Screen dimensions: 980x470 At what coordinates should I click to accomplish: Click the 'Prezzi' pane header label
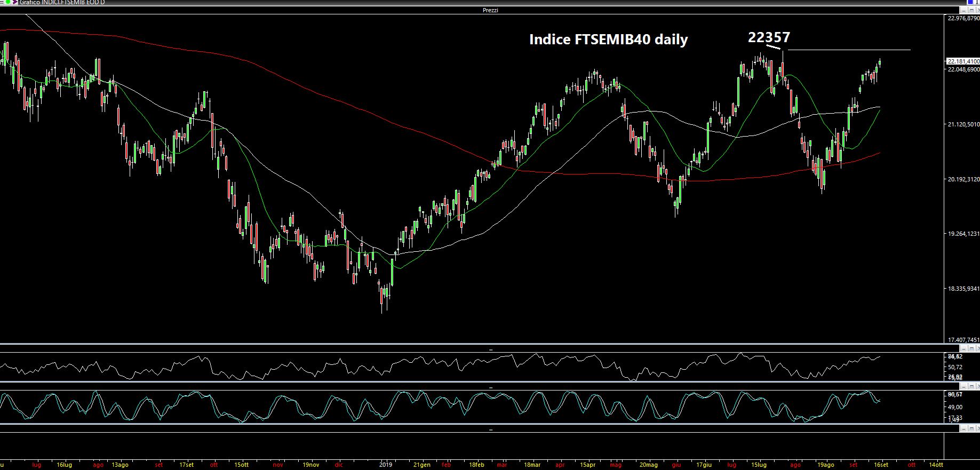point(490,10)
